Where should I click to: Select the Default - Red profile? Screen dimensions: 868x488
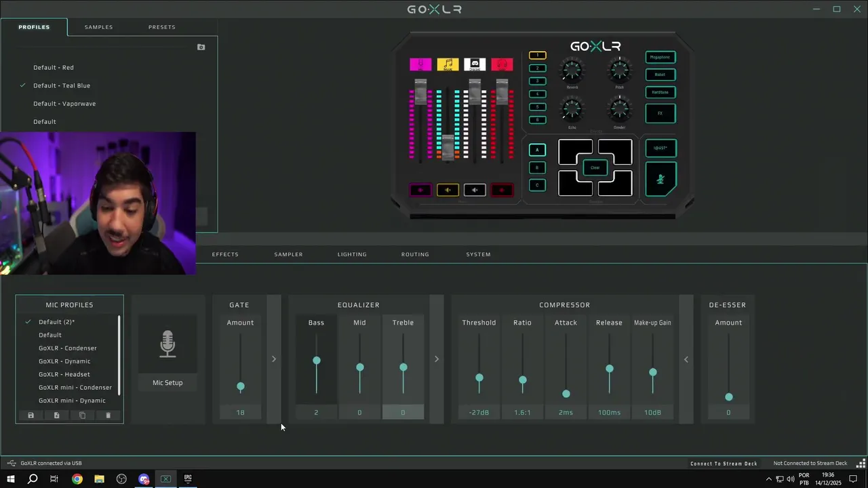point(54,68)
